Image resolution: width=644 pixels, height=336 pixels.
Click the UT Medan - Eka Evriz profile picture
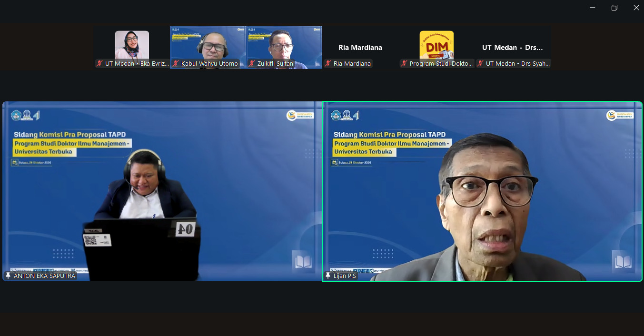(x=132, y=45)
